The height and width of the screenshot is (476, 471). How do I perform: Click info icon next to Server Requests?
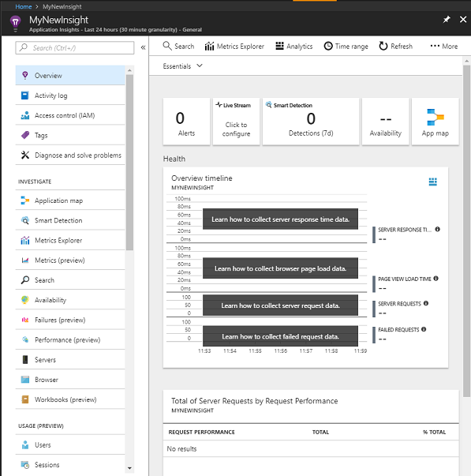tap(426, 303)
